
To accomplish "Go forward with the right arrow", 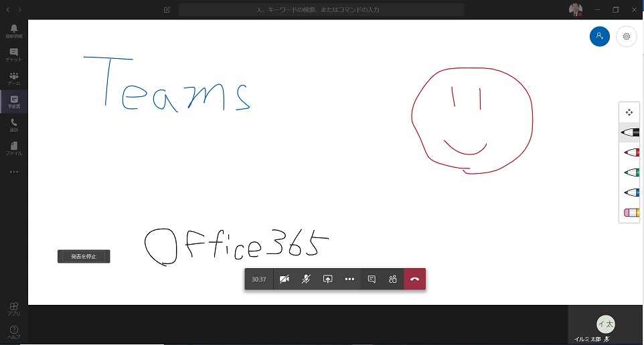I will pos(19,9).
